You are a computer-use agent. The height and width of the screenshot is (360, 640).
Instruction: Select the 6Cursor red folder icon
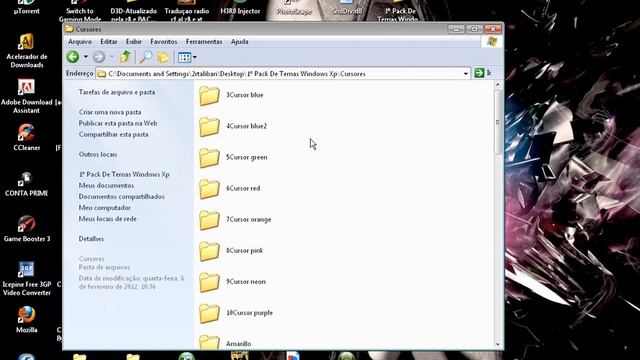point(209,189)
